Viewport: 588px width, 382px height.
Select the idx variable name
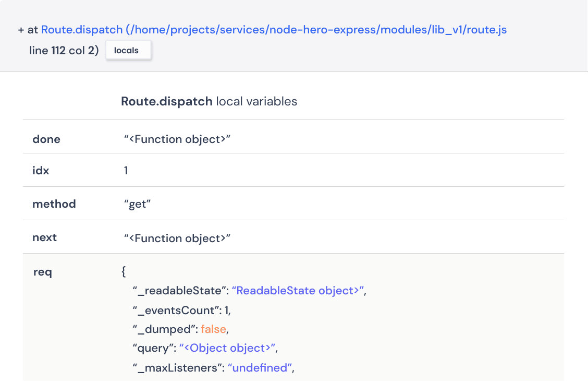coord(41,171)
